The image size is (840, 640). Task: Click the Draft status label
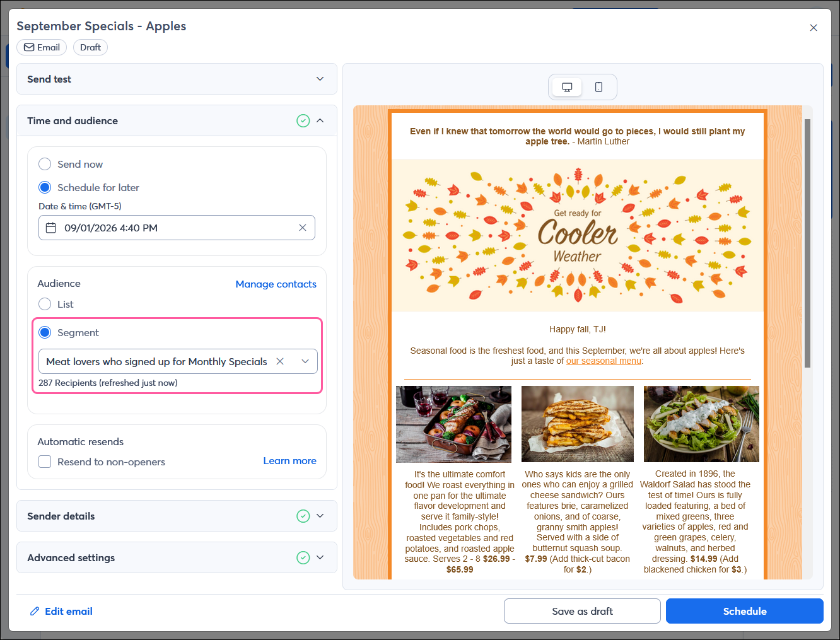point(90,47)
